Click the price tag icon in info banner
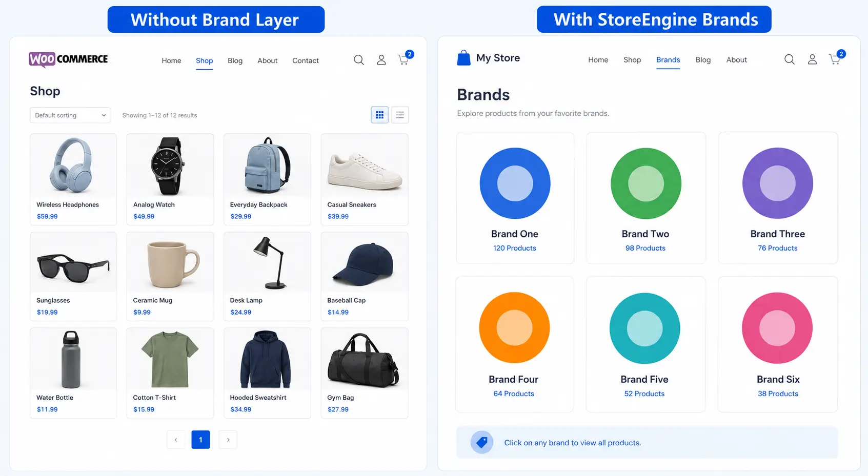Viewport: 868px width, 476px height. [x=482, y=442]
